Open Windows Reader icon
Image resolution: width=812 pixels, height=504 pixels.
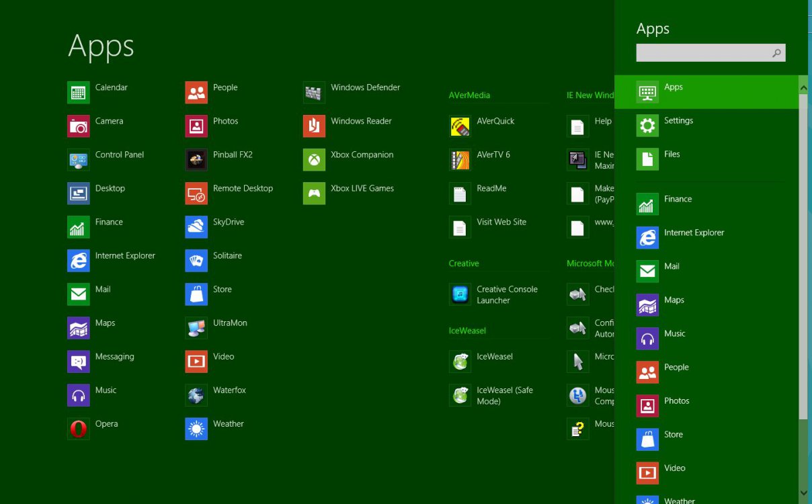[x=314, y=126]
